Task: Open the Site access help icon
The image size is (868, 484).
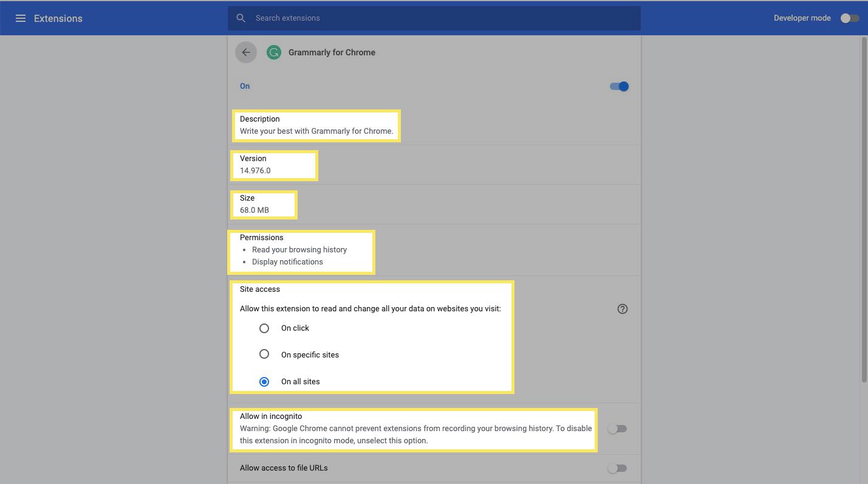Action: (x=622, y=309)
